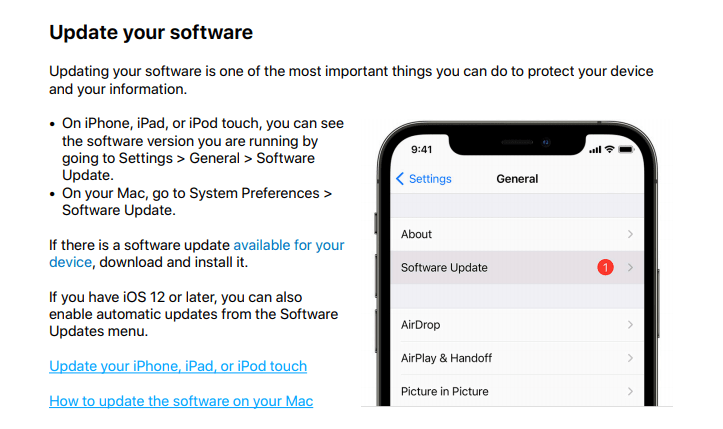Choose Picture in Picture in General list
Screen dimensions: 723x429
(x=517, y=391)
